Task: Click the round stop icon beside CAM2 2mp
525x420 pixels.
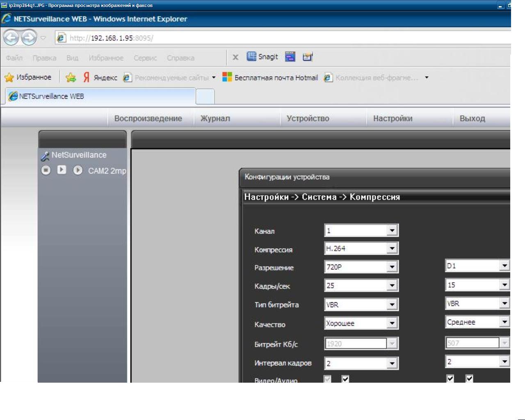Action: tap(46, 170)
